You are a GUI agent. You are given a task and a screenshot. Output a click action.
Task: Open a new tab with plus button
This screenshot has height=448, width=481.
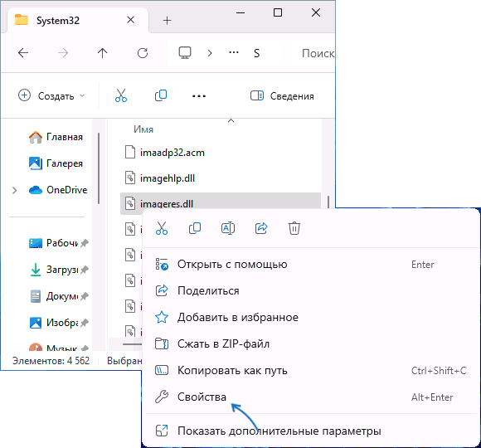[x=168, y=21]
